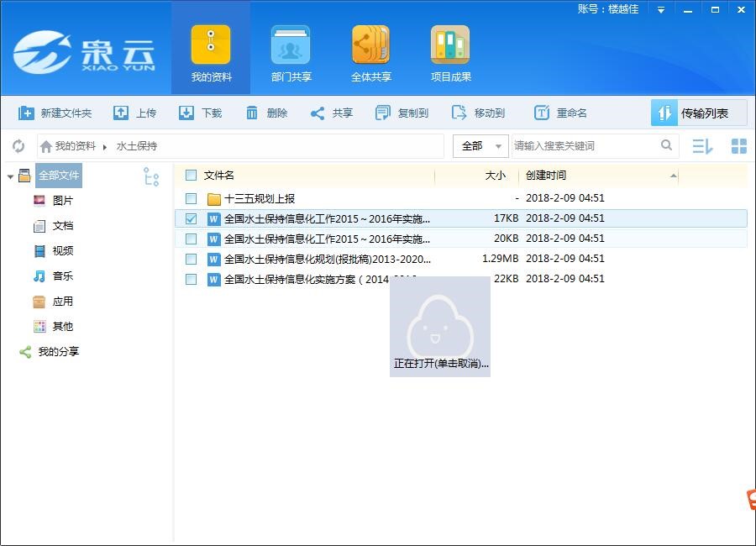Click the search keyword input field
The image size is (756, 546).
coord(584,146)
